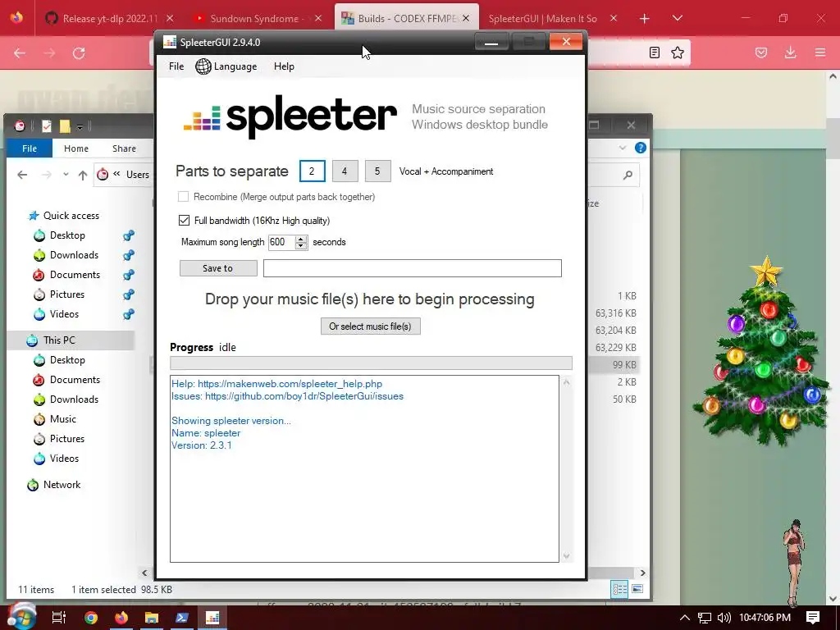Image resolution: width=840 pixels, height=630 pixels.
Task: Show hidden system tray icons
Action: click(685, 618)
